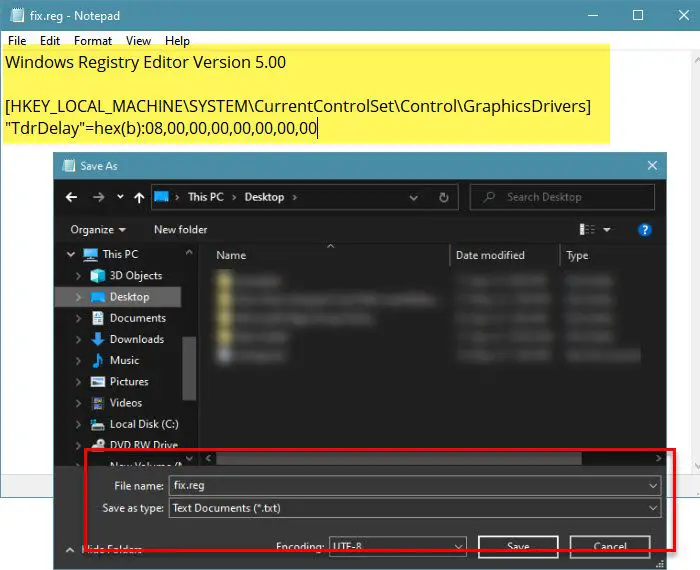Open recent locations dropdown arrow
Screen dimensions: 700x570
(x=120, y=196)
